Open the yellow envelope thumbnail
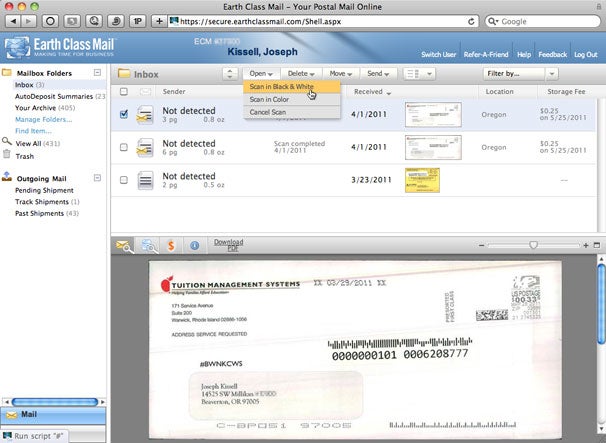This screenshot has height=443, width=606. [422, 180]
